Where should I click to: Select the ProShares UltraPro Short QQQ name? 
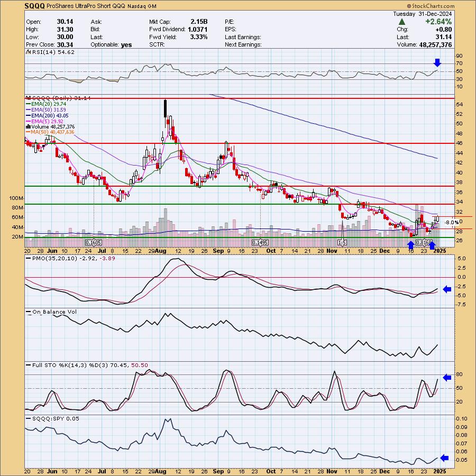[x=86, y=6]
